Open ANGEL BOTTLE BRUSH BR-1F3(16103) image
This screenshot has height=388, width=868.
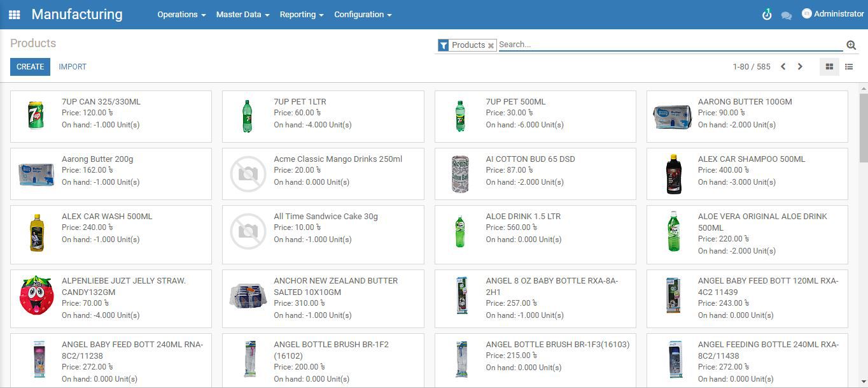click(461, 359)
